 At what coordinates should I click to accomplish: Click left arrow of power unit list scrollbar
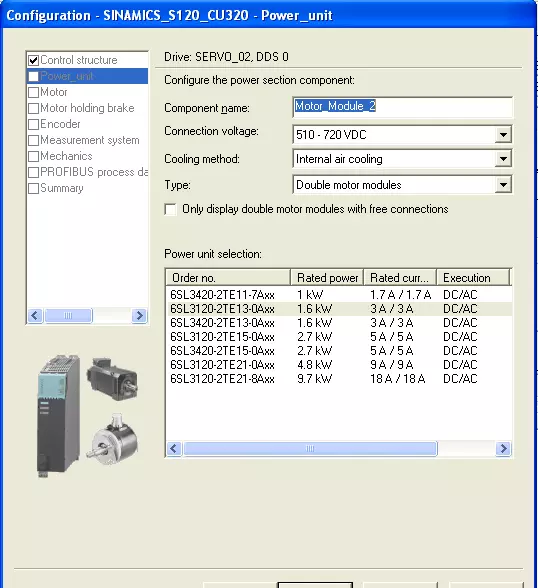pyautogui.click(x=174, y=448)
